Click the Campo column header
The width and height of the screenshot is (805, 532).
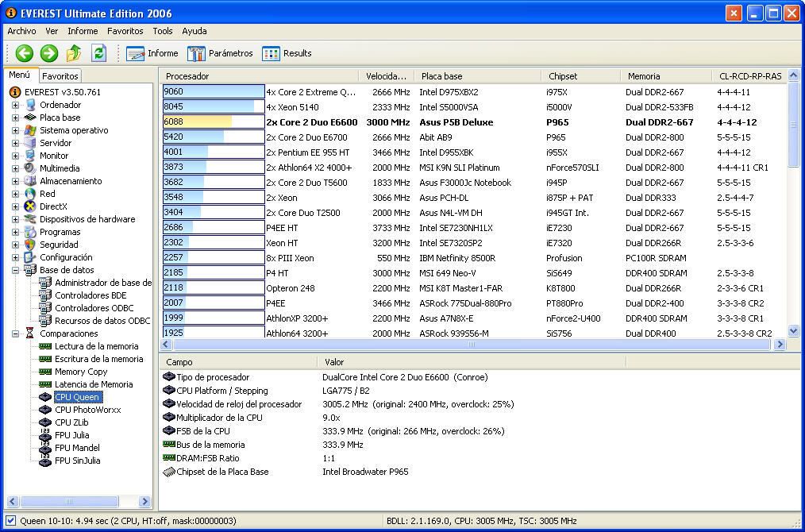coord(238,362)
